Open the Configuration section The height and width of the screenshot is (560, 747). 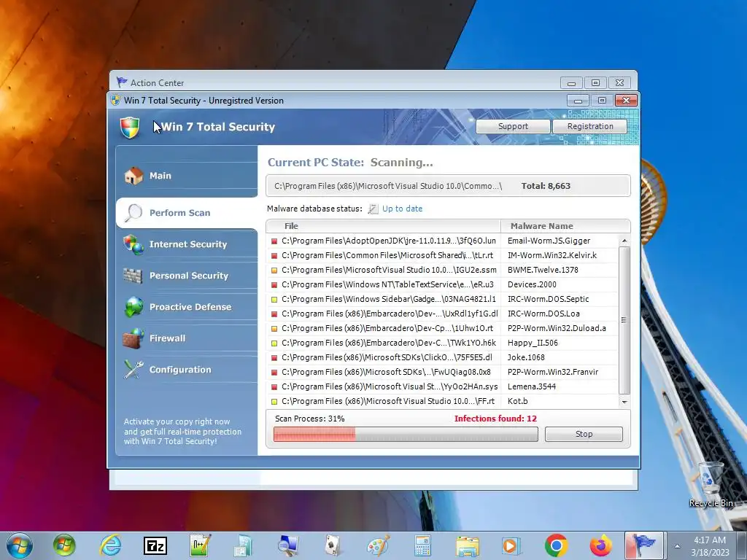(187, 370)
